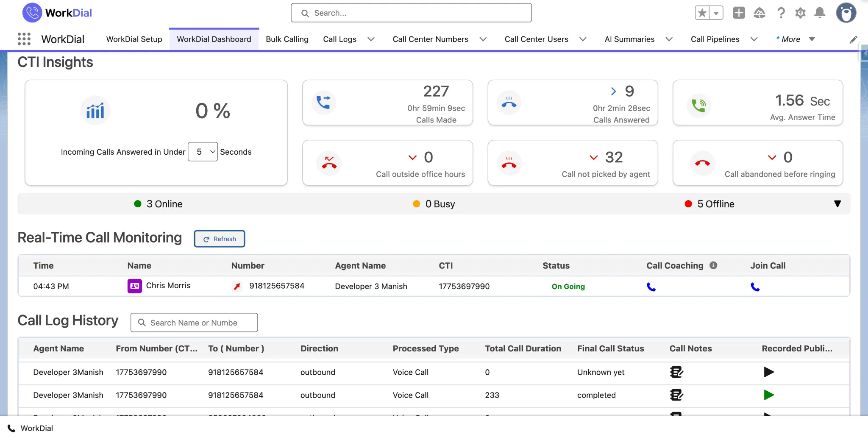Expand the Call not picked by agent chevron
Screen dimensions: 868x440
tap(594, 157)
